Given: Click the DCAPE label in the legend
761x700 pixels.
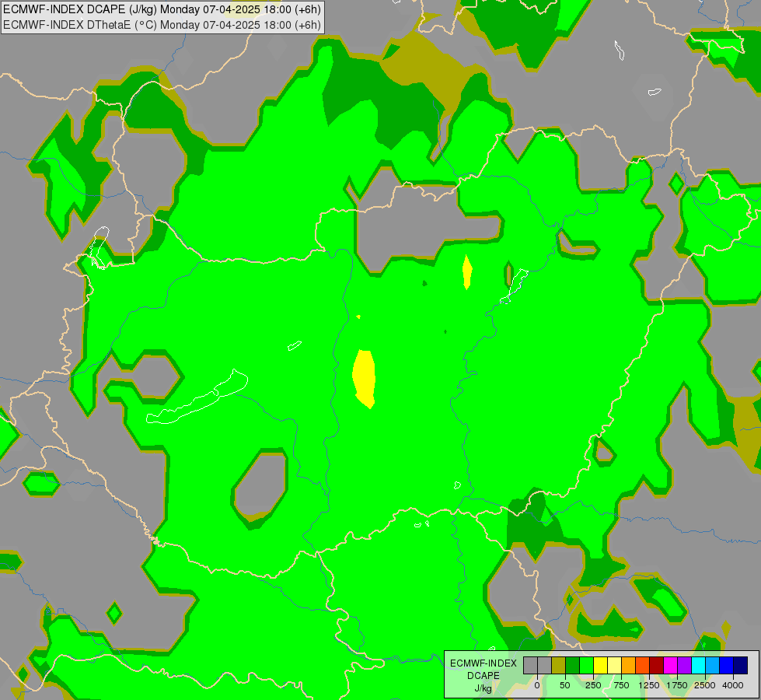Looking at the screenshot, I should click(x=483, y=676).
